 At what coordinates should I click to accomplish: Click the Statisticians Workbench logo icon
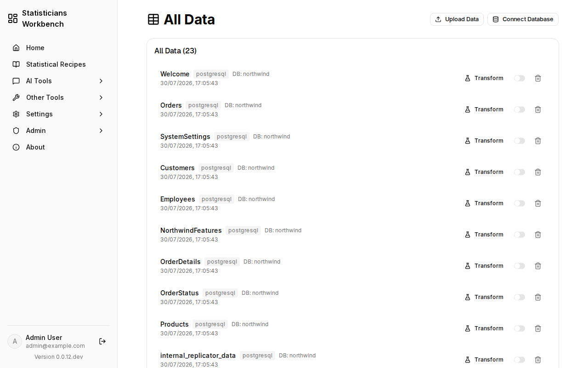tap(13, 18)
